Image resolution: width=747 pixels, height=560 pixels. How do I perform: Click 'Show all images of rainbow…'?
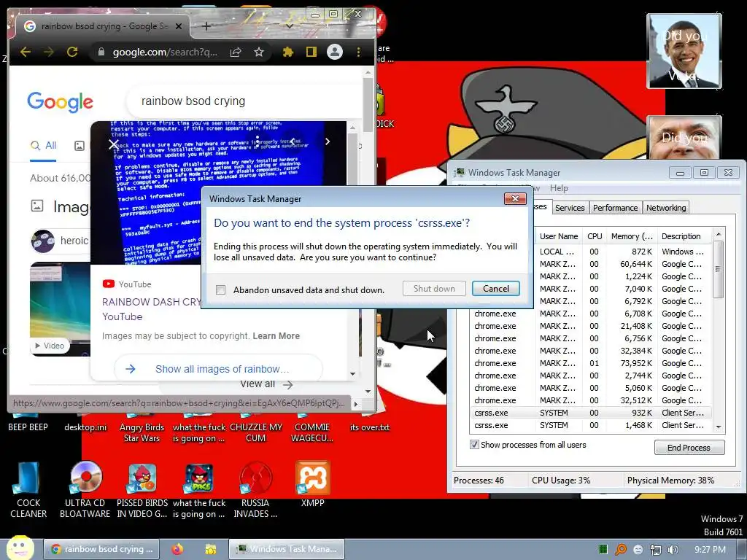pos(218,369)
